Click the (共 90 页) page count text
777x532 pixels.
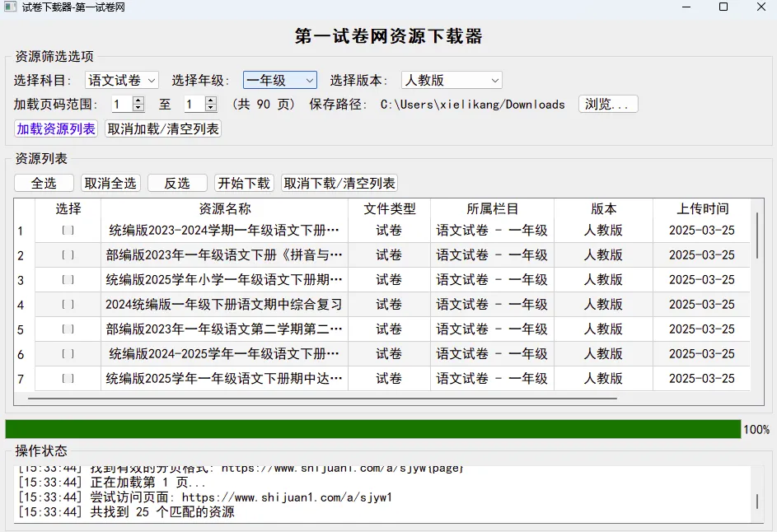point(263,105)
